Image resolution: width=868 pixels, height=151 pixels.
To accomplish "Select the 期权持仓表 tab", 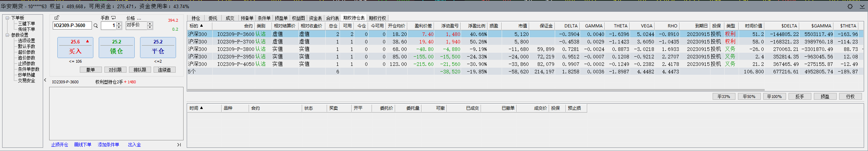I will 354,18.
